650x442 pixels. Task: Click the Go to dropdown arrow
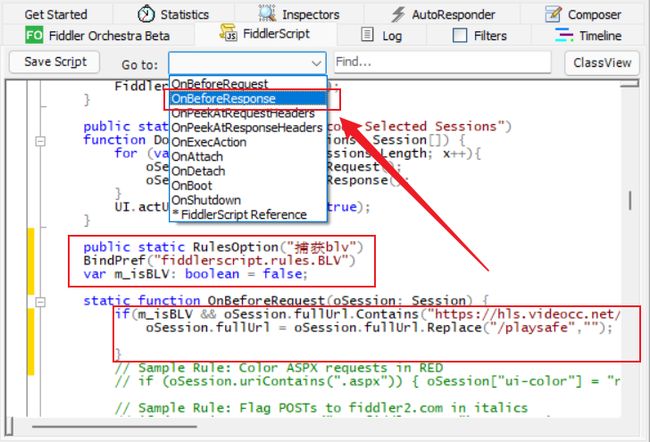click(x=316, y=63)
